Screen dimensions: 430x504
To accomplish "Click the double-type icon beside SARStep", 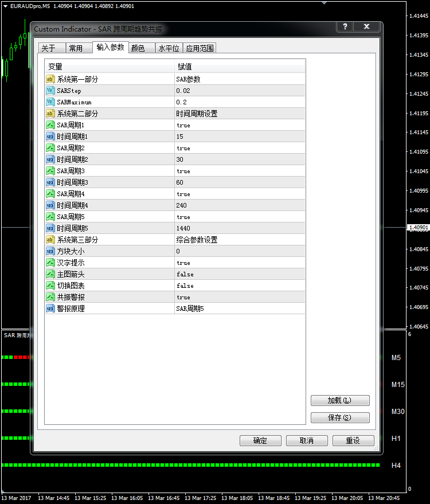I will coord(50,91).
